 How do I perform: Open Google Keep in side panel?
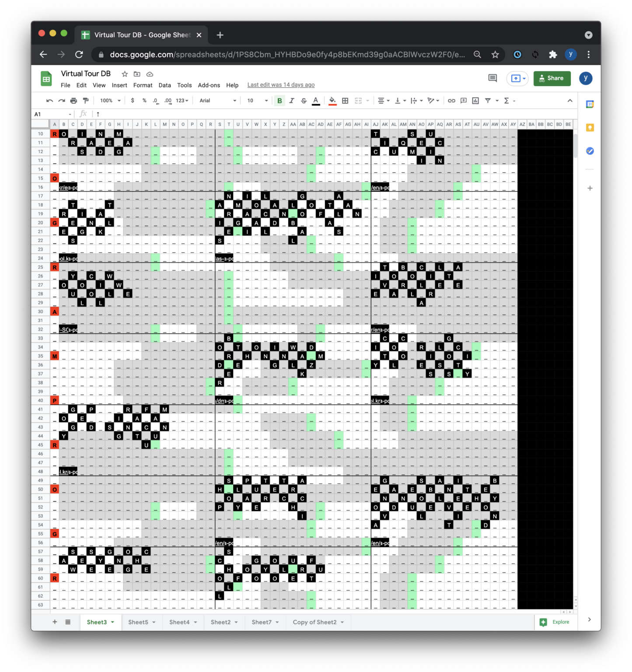(590, 128)
